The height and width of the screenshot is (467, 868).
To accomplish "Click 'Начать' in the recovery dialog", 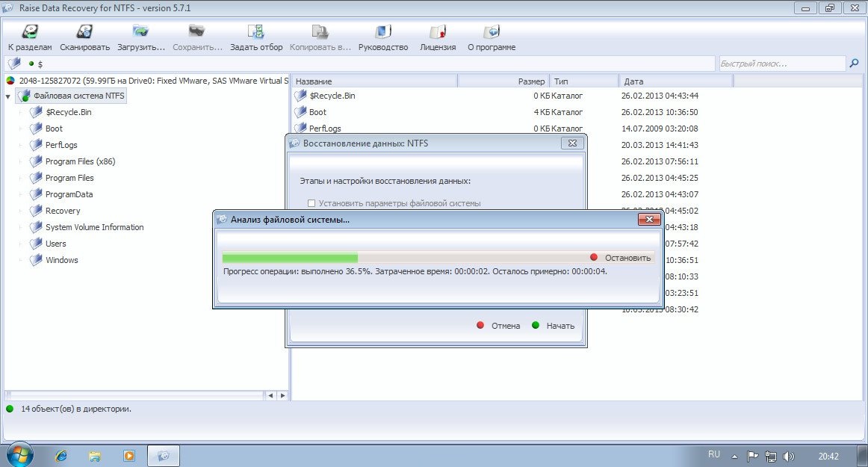I will 553,326.
